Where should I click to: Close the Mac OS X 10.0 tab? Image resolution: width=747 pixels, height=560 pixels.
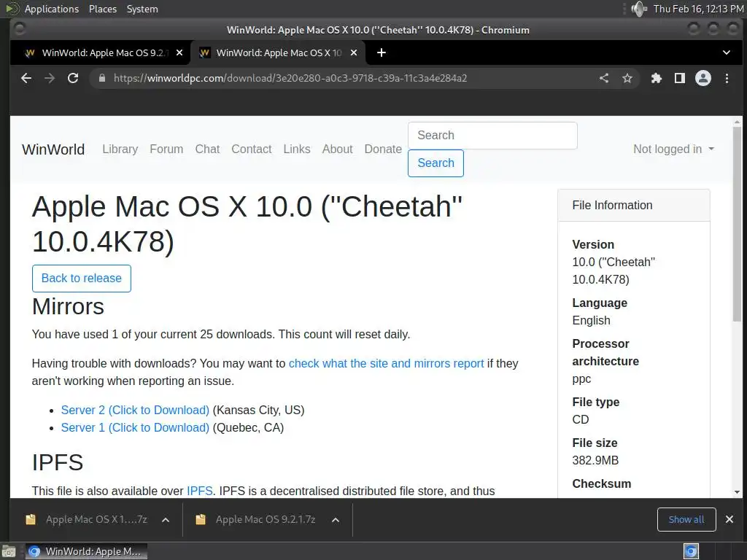354,52
